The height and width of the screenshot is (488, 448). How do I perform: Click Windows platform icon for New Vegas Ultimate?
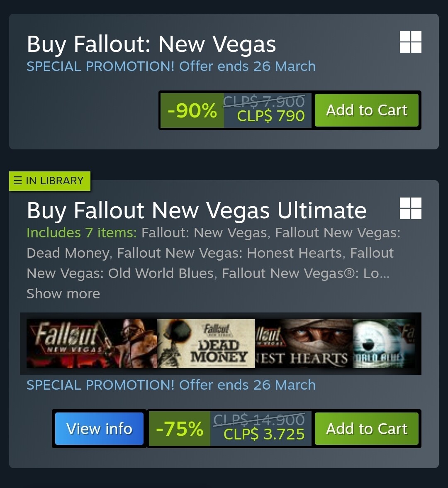coord(410,208)
